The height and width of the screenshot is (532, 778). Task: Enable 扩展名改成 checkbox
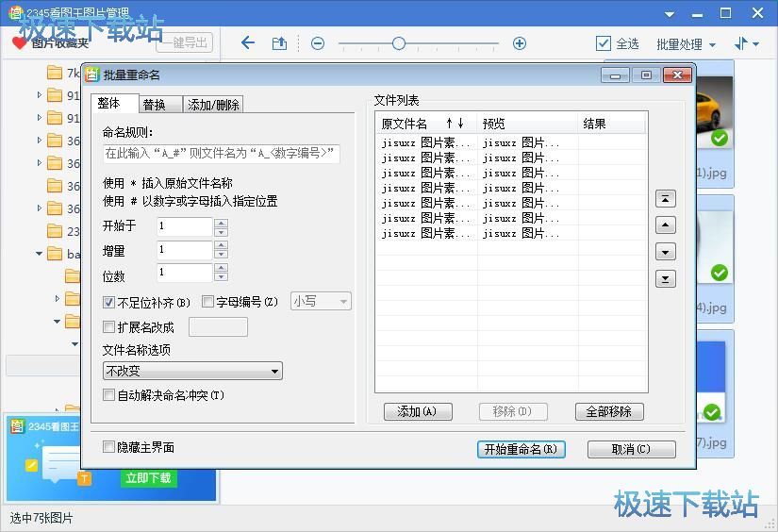pyautogui.click(x=108, y=326)
